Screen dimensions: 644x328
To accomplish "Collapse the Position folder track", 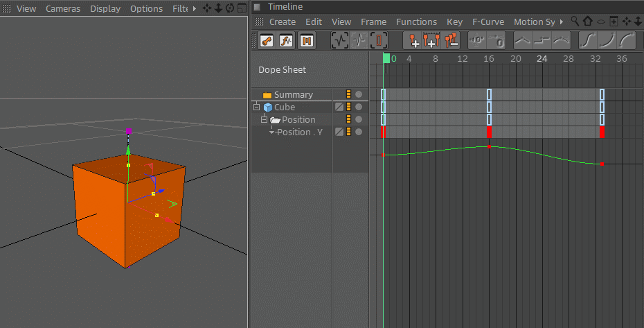I will click(x=264, y=120).
